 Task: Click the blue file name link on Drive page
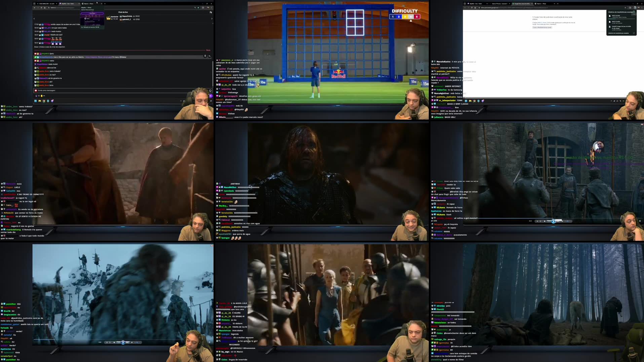tap(544, 23)
